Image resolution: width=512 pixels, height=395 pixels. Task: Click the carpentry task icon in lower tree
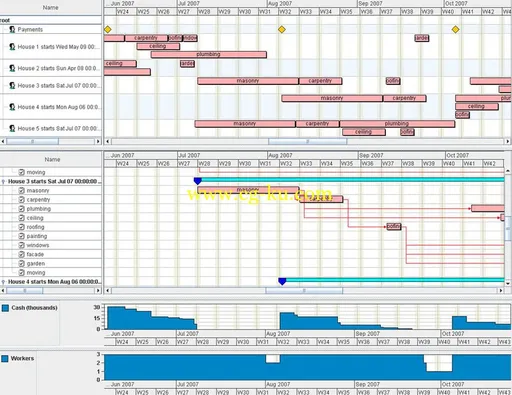22,200
